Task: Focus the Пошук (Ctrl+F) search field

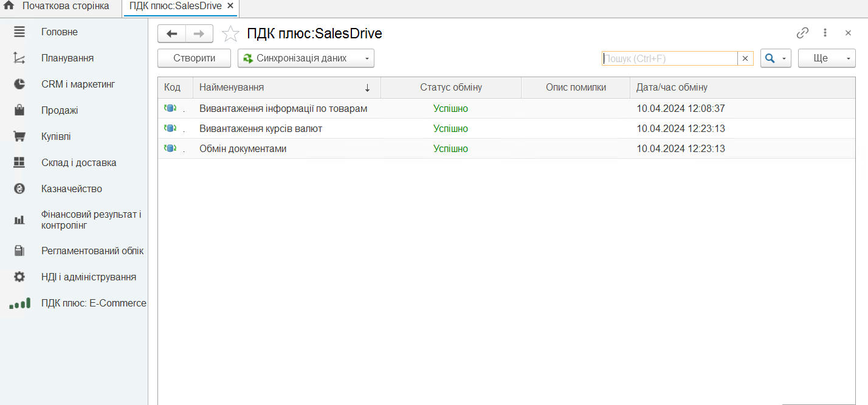Action: tap(670, 58)
